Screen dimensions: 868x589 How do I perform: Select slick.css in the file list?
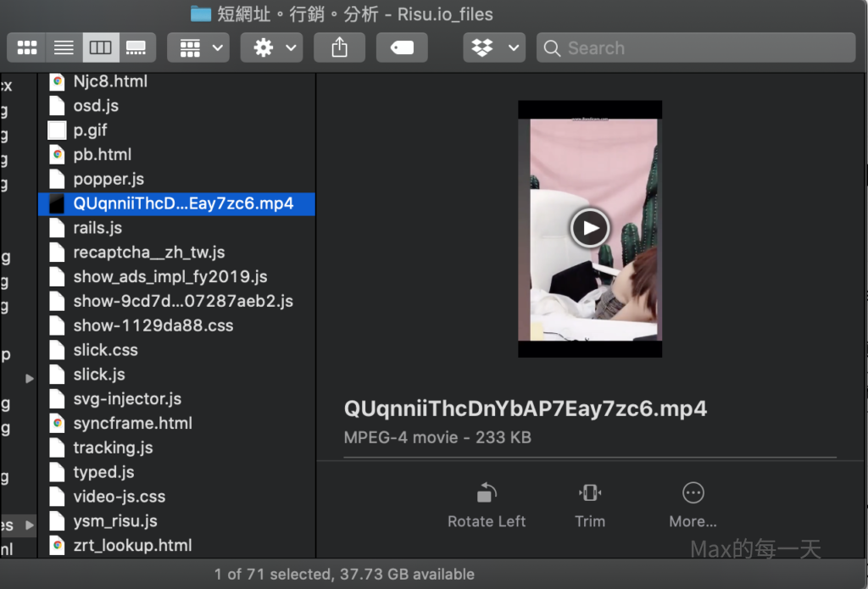coord(105,350)
